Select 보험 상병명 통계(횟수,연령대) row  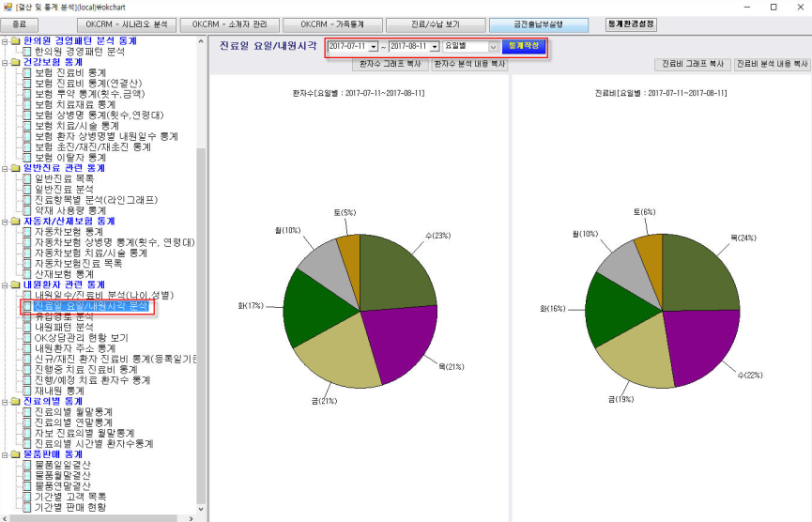(99, 115)
